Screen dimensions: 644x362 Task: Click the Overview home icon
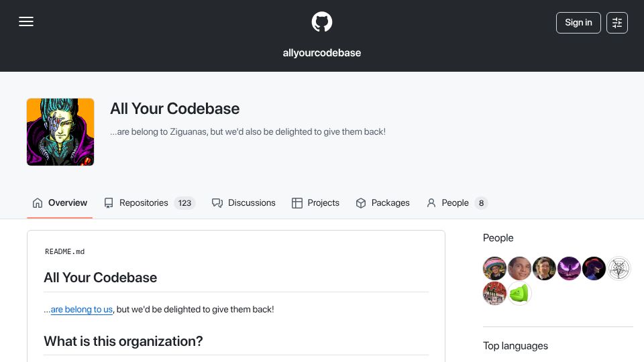click(38, 202)
